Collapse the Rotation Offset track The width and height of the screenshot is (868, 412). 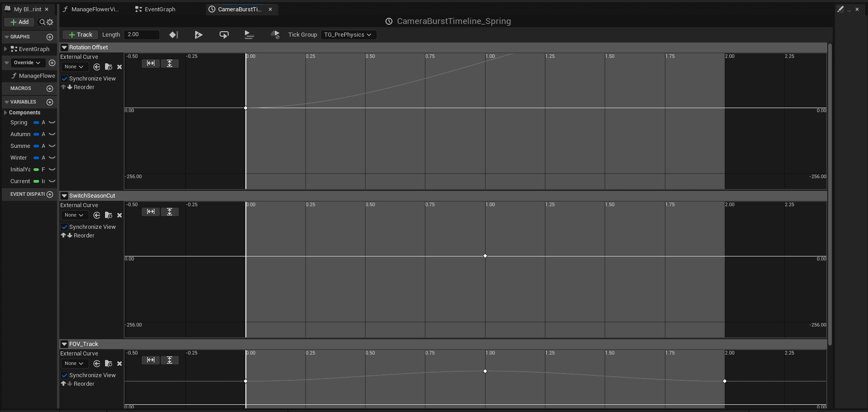(64, 47)
